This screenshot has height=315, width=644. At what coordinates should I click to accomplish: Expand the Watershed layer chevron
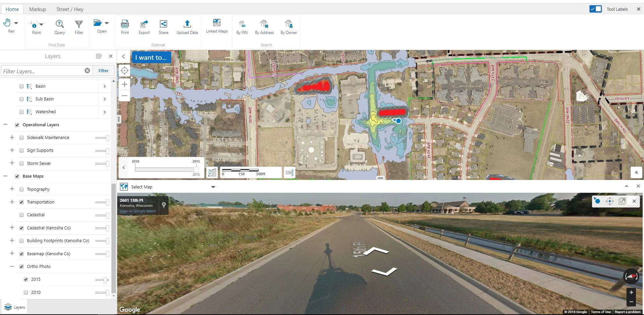click(x=105, y=112)
